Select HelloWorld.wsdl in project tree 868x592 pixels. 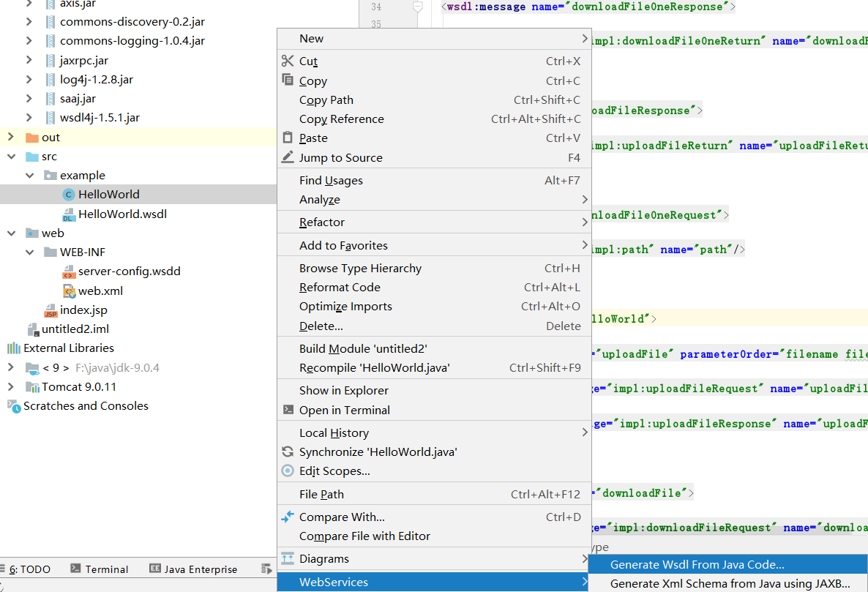[x=122, y=214]
